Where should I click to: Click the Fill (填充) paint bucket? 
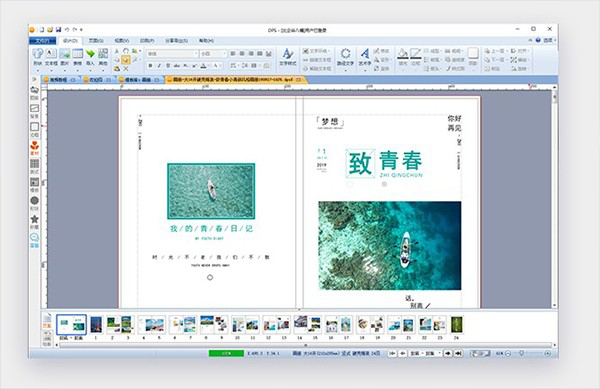pyautogui.click(x=403, y=57)
